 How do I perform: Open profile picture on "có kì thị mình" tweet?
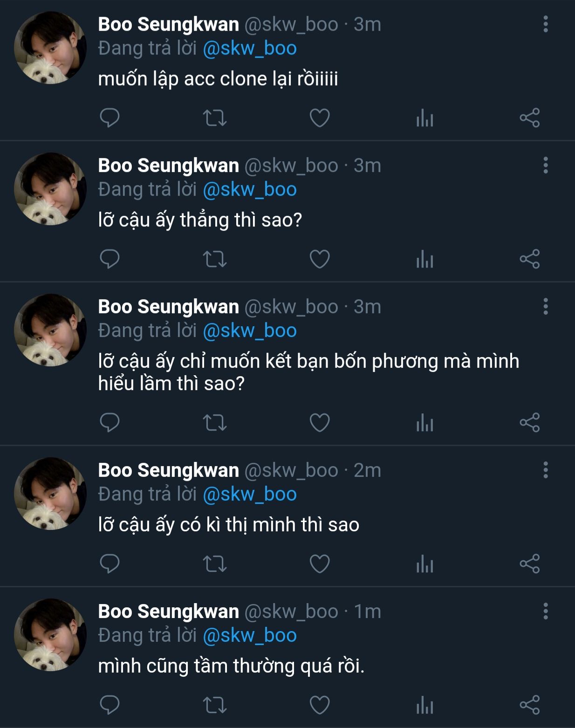[50, 494]
